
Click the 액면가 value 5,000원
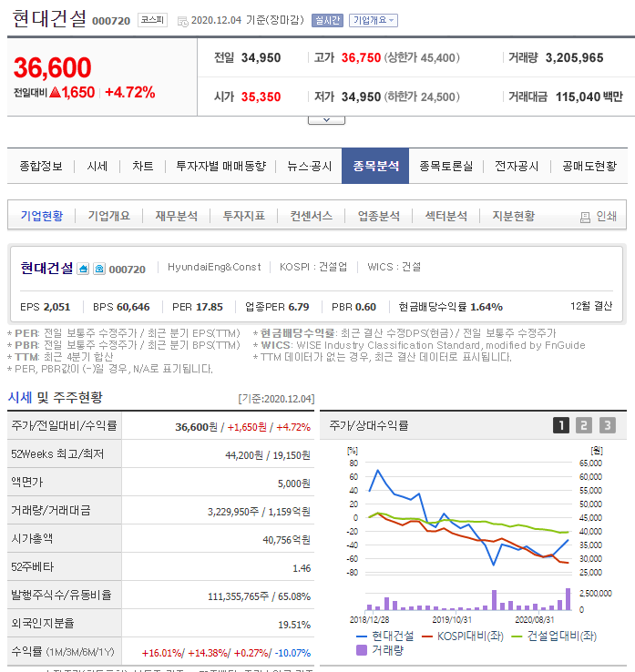293,484
